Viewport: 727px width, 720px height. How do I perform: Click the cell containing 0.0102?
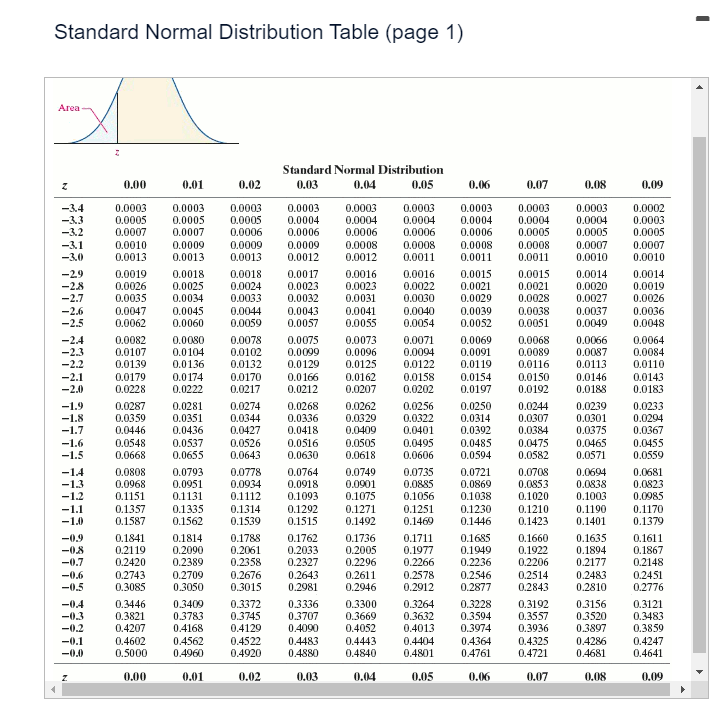[246, 352]
